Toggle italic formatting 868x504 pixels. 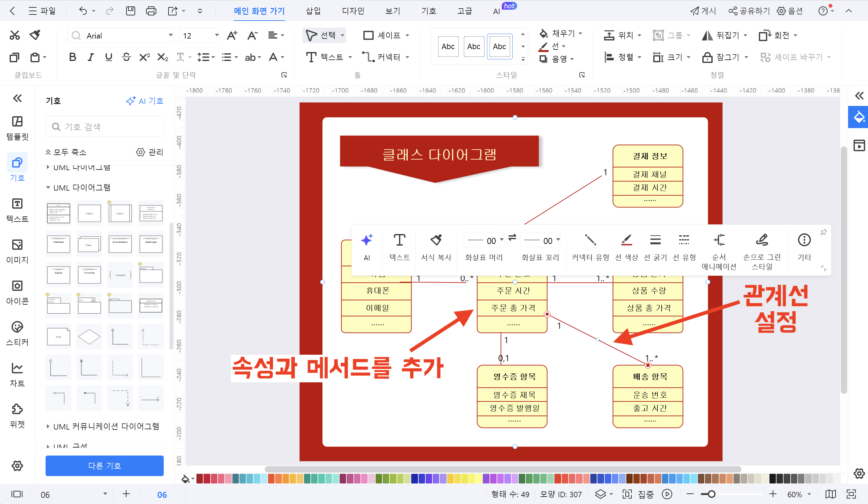click(90, 57)
